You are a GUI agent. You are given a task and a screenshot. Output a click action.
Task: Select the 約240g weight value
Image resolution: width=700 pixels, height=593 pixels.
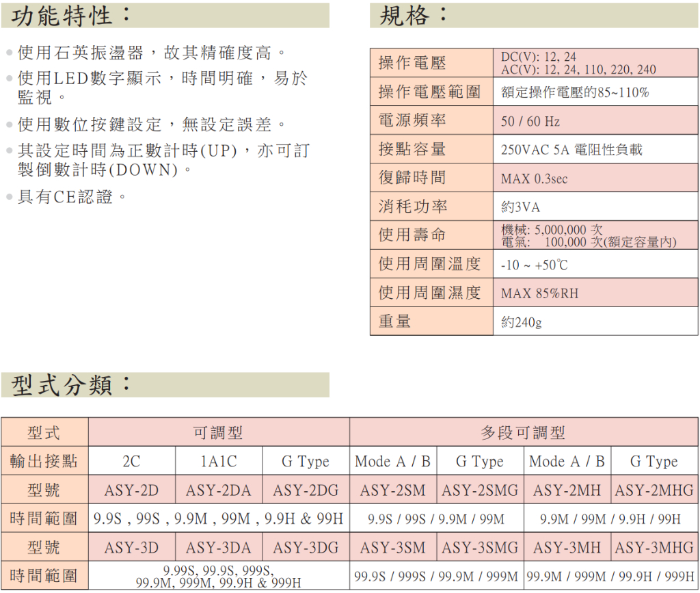(521, 322)
